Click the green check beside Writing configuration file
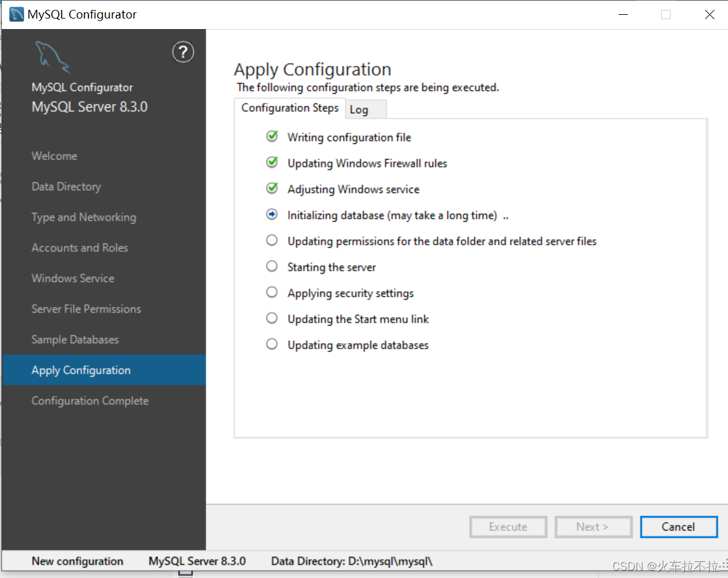This screenshot has height=578, width=728. coord(272,137)
